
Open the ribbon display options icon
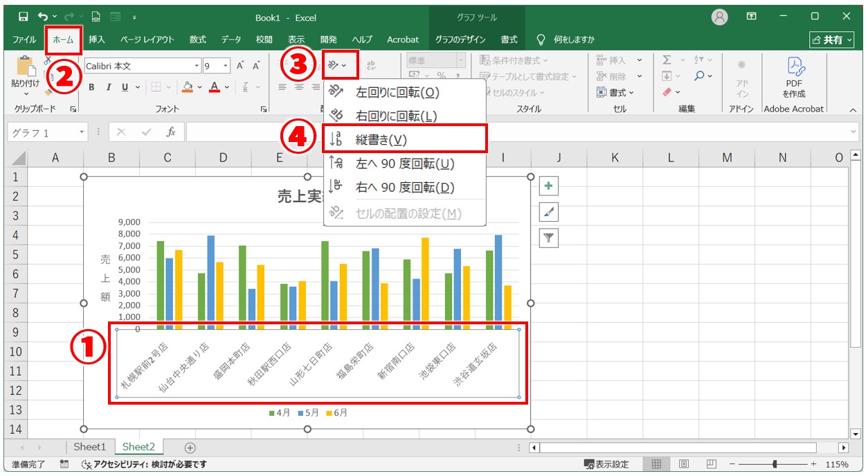pos(752,17)
